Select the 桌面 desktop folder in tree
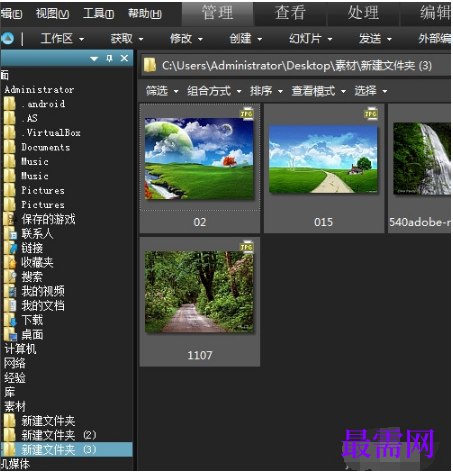Viewport: 453px width, 475px height. [32, 334]
